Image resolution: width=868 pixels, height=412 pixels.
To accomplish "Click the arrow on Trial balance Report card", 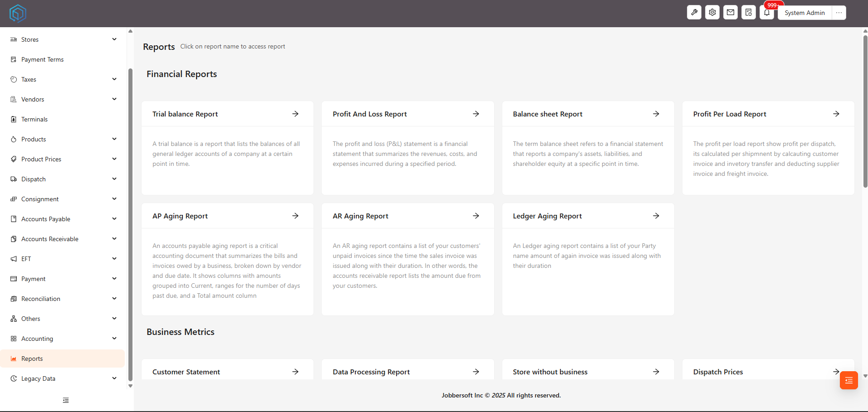I will click(295, 114).
